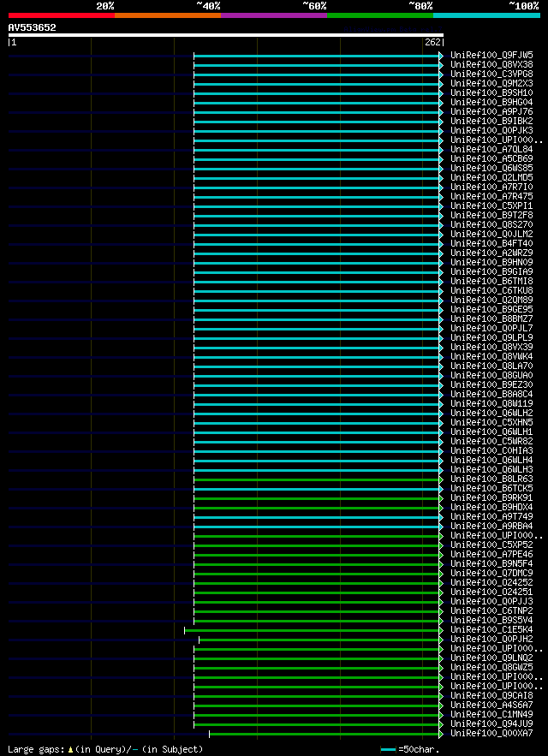548x756 pixels.
Task: Click the arrowhead ending the UniRef100_B9T2F8 bar
Action: tap(441, 216)
